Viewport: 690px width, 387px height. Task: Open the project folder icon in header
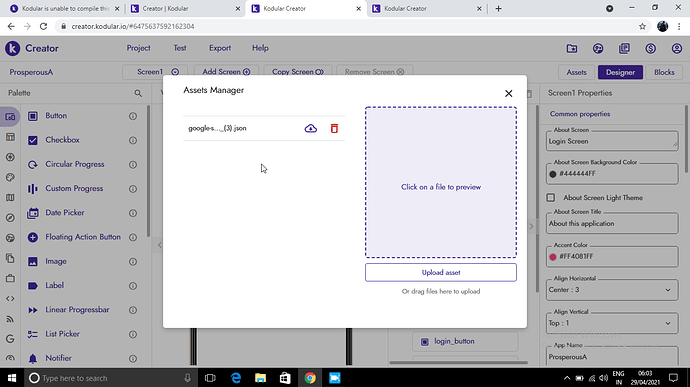pyautogui.click(x=572, y=48)
